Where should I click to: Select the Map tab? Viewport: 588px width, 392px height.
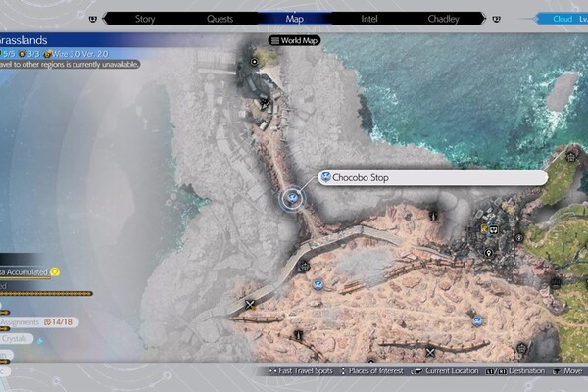[x=294, y=19]
